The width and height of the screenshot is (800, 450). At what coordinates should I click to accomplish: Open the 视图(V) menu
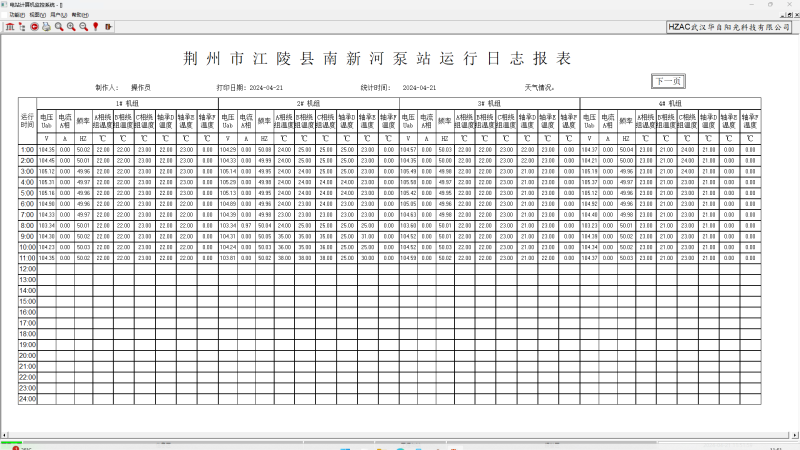[38, 15]
